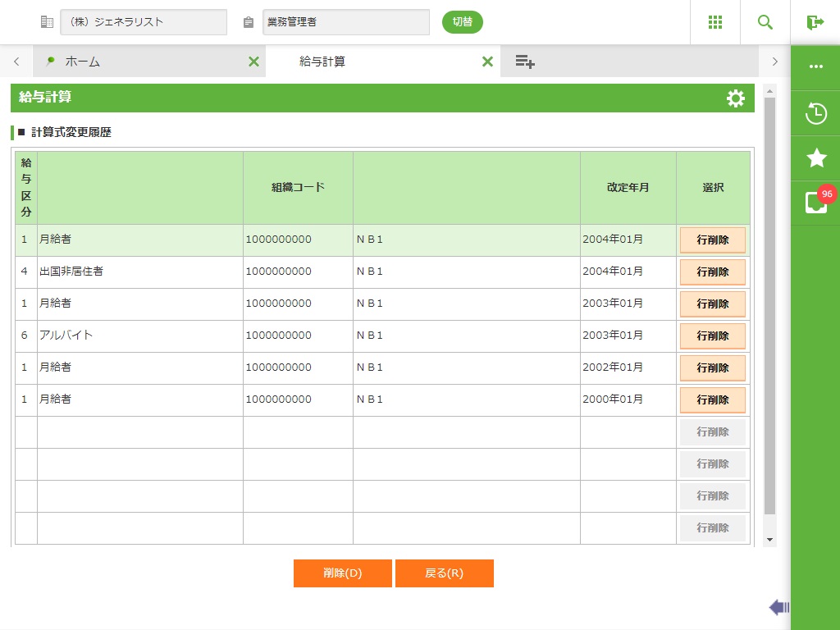Open the apps grid menu icon

(x=714, y=22)
